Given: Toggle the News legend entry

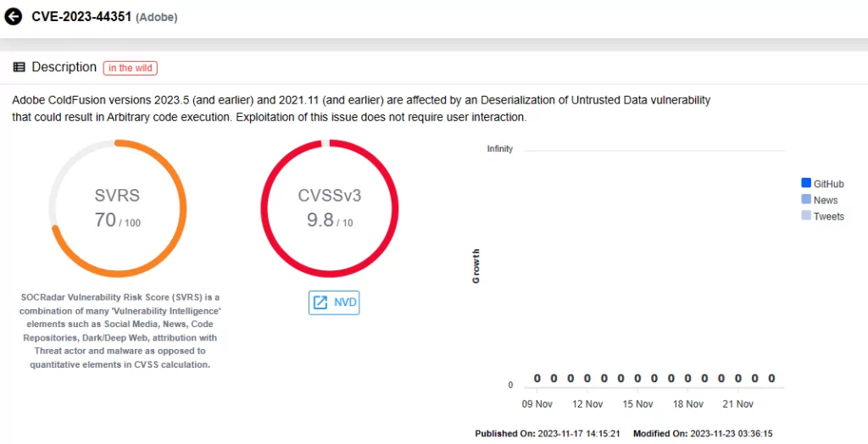Looking at the screenshot, I should click(820, 200).
